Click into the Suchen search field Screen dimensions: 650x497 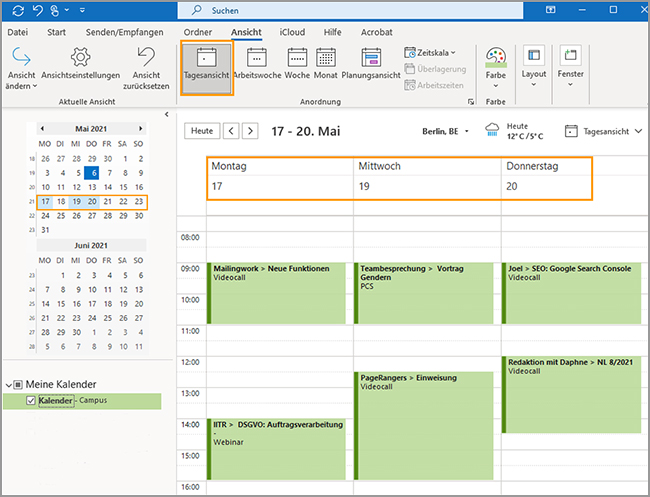pyautogui.click(x=350, y=11)
